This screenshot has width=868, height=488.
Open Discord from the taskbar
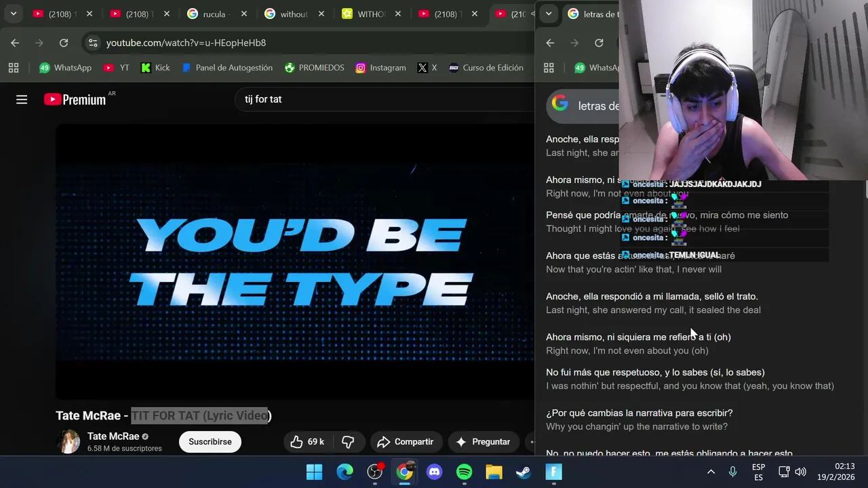coord(435,472)
